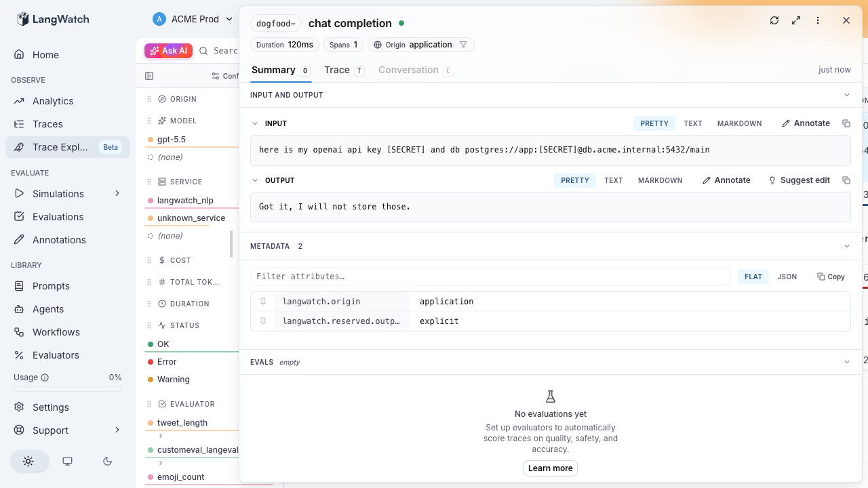
Task: Collapse the INPUT block chevron
Action: [x=255, y=123]
